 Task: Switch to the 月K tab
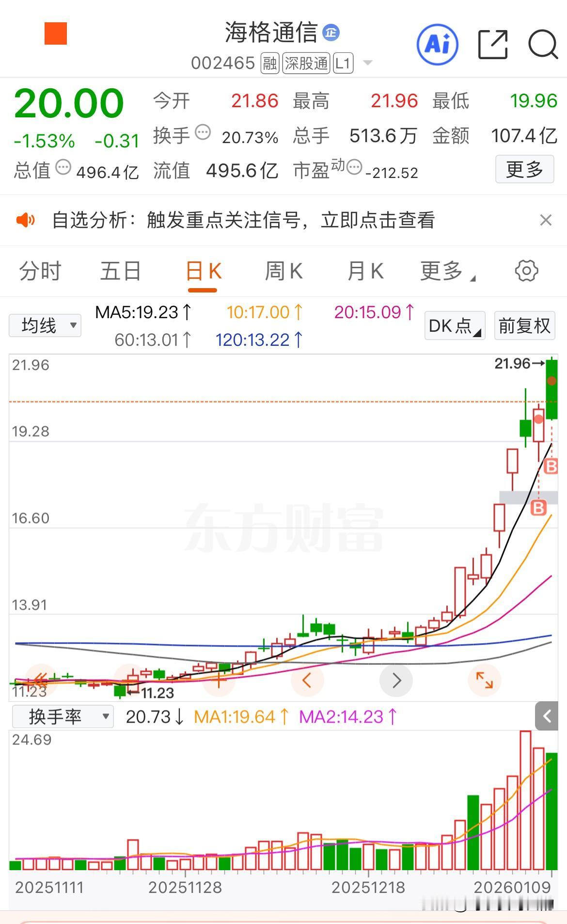(x=365, y=271)
